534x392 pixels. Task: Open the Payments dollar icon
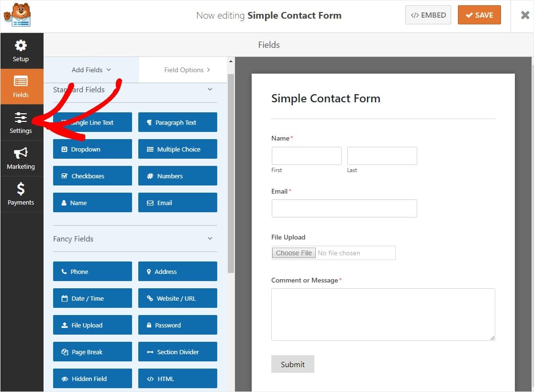tap(21, 194)
